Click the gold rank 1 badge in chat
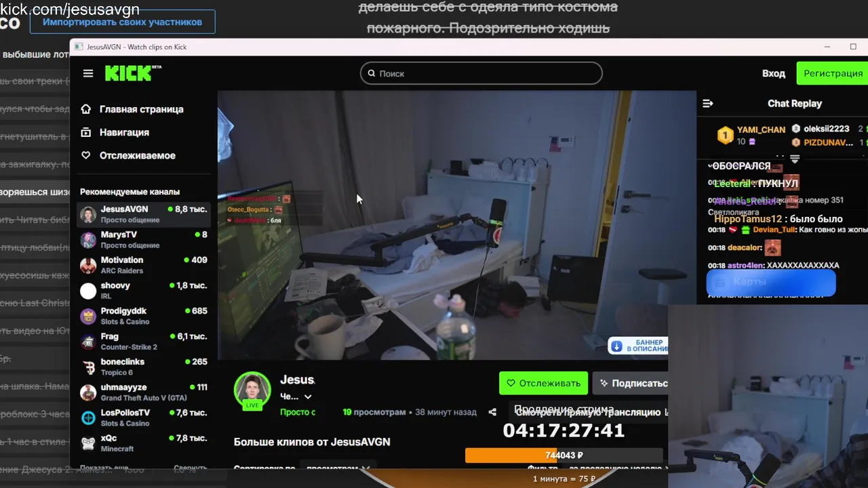 click(726, 136)
